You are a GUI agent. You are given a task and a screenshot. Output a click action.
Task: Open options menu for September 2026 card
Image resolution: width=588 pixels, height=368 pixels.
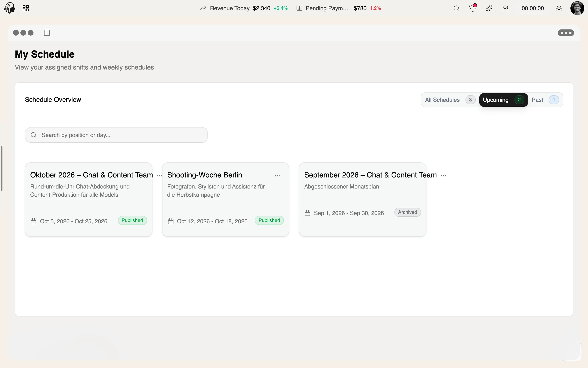(x=443, y=176)
